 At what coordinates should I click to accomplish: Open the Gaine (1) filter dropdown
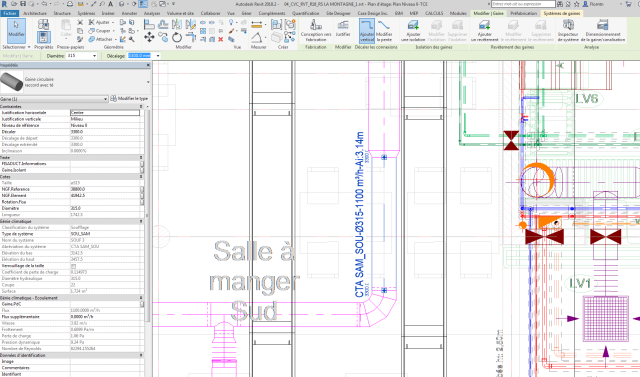(105, 99)
